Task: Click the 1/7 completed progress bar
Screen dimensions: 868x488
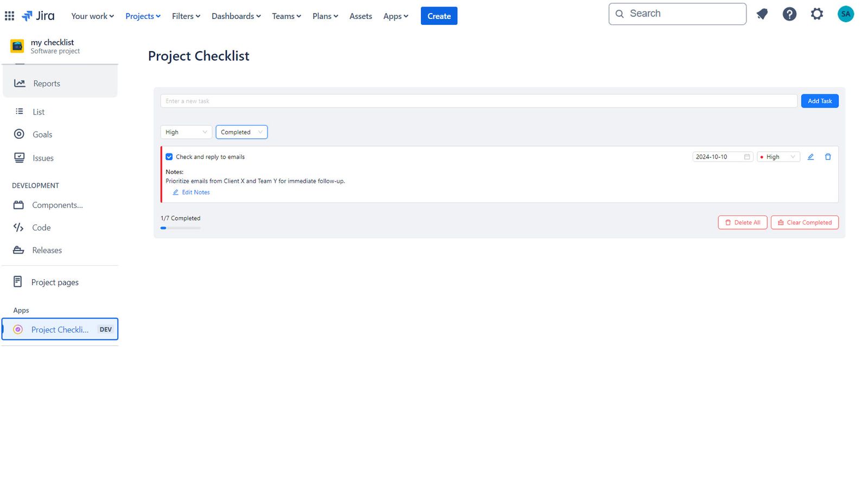Action: [x=181, y=228]
